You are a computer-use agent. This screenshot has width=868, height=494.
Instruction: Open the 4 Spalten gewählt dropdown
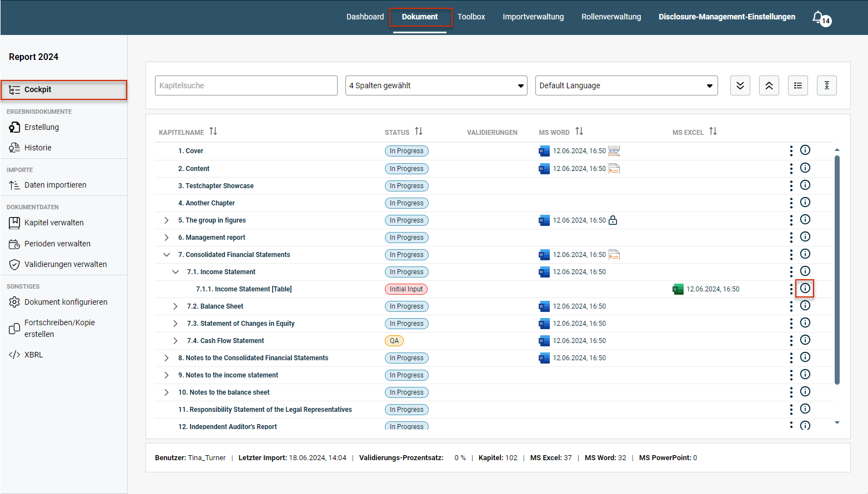(x=436, y=85)
